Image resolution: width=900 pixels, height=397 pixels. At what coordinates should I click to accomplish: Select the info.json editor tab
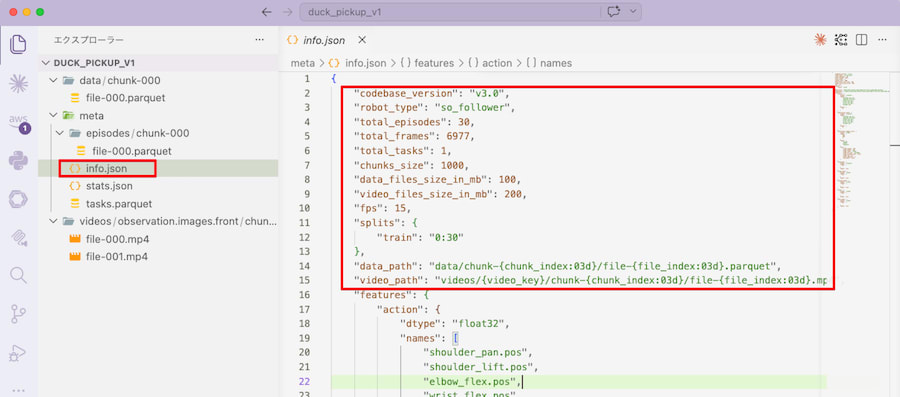[x=325, y=40]
